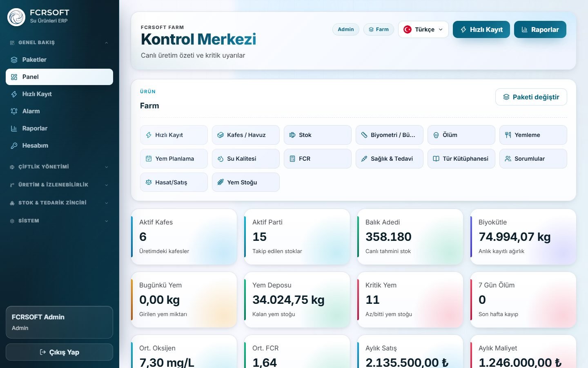This screenshot has width=588, height=368.
Task: Open Paketler in the sidebar menu
Action: coord(59,60)
